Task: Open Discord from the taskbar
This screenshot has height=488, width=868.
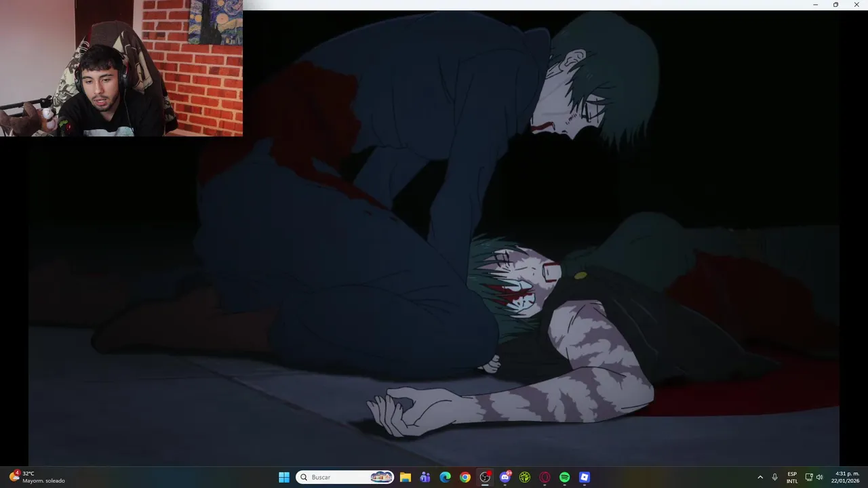Action: tap(505, 477)
